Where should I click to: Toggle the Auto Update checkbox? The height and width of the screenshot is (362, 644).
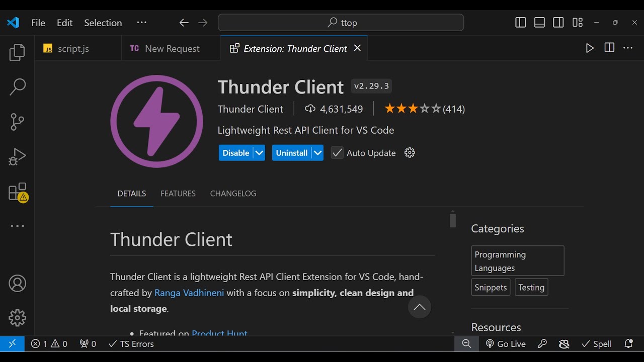pos(337,153)
